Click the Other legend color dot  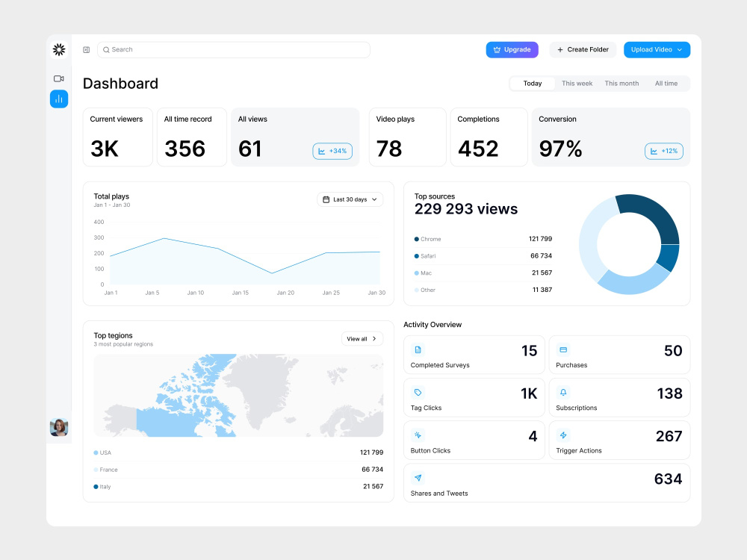click(416, 290)
